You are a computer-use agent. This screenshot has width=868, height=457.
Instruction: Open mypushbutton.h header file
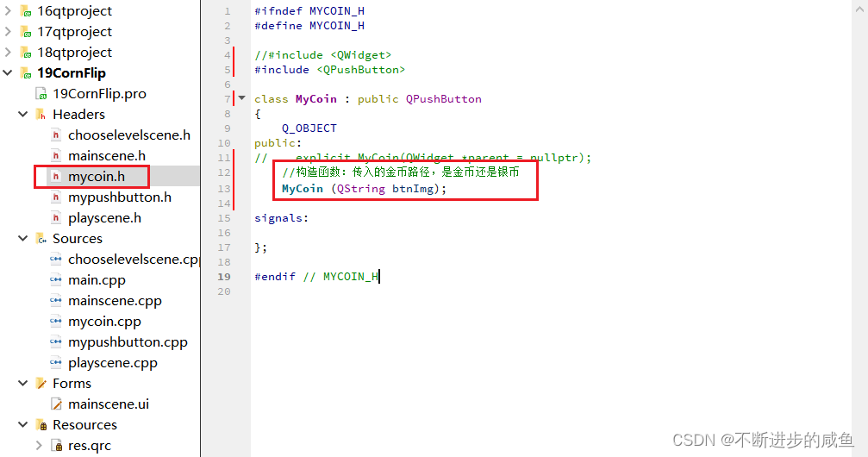120,197
